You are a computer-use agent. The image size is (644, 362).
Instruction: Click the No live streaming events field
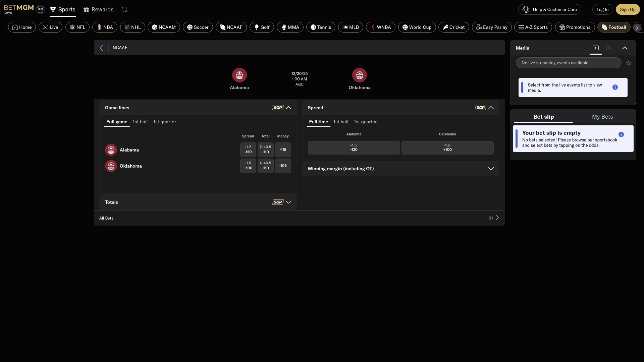(568, 63)
